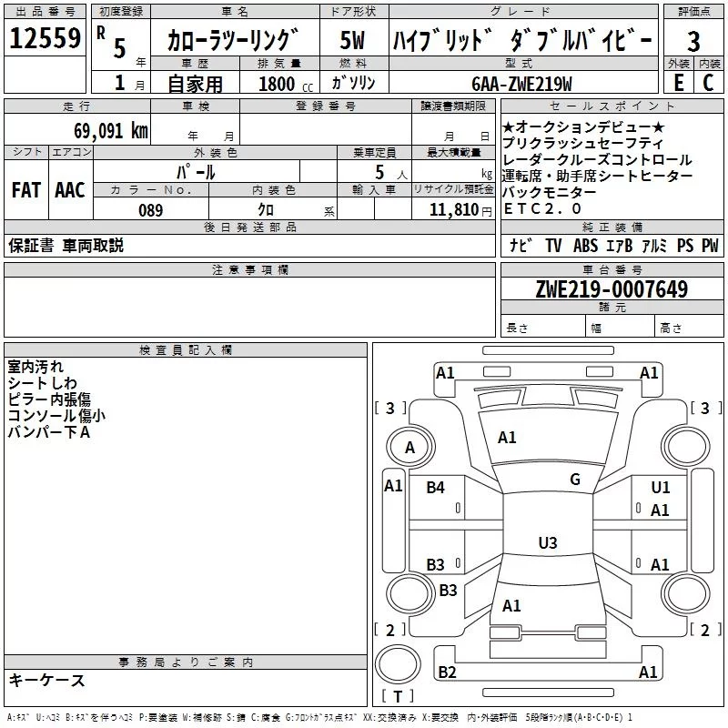Viewport: 728px width, 728px height.
Task: Select the inspector note コンソール傷小
Action: click(x=56, y=415)
